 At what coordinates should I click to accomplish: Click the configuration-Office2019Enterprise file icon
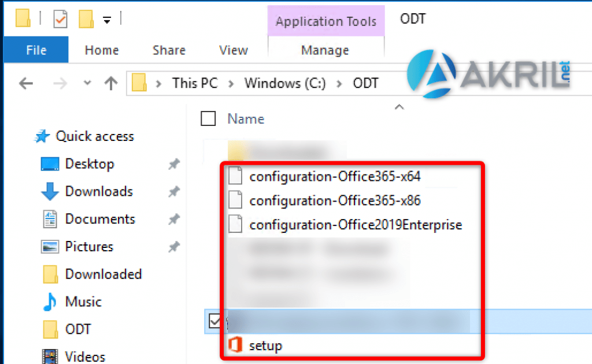point(235,224)
